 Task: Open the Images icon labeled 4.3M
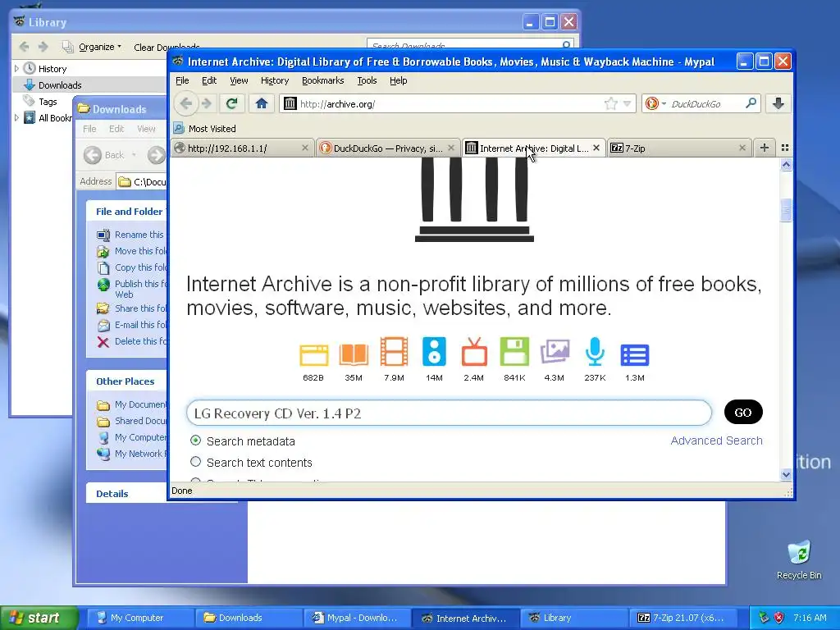click(555, 352)
